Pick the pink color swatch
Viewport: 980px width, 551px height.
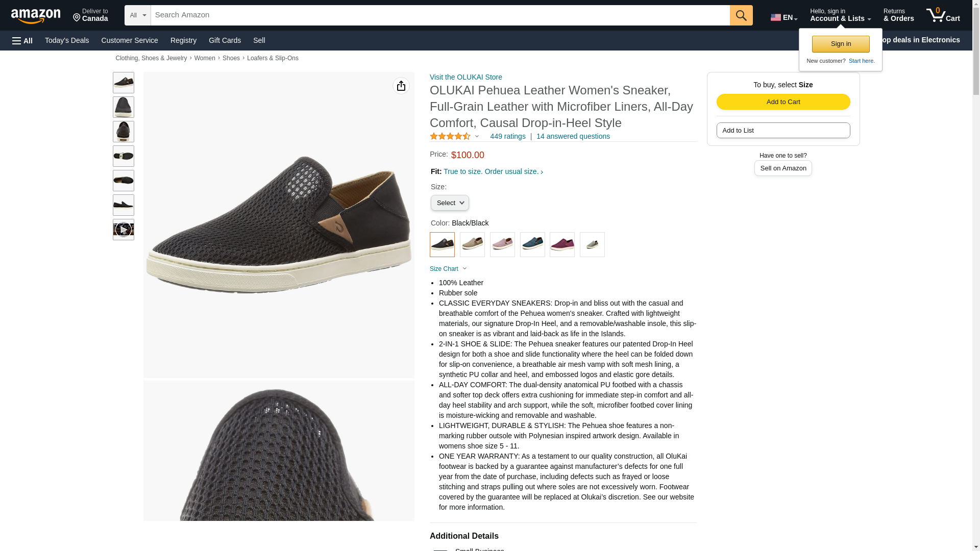(x=502, y=245)
